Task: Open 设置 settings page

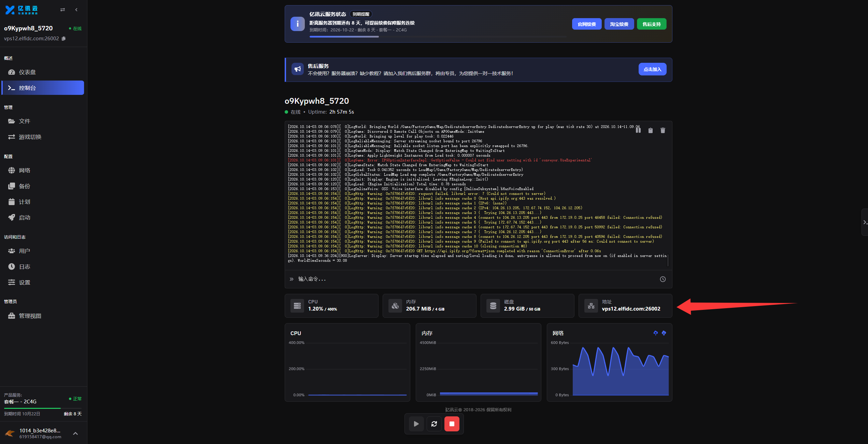Action: point(43,282)
